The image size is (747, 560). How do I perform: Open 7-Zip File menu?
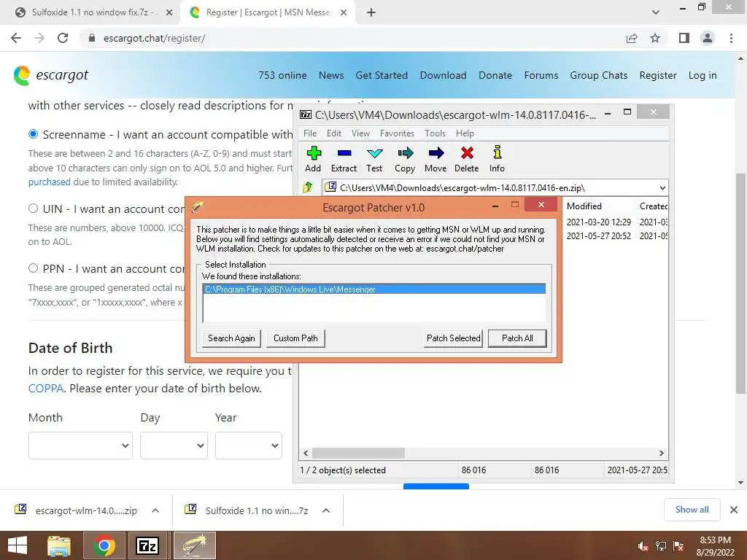309,133
